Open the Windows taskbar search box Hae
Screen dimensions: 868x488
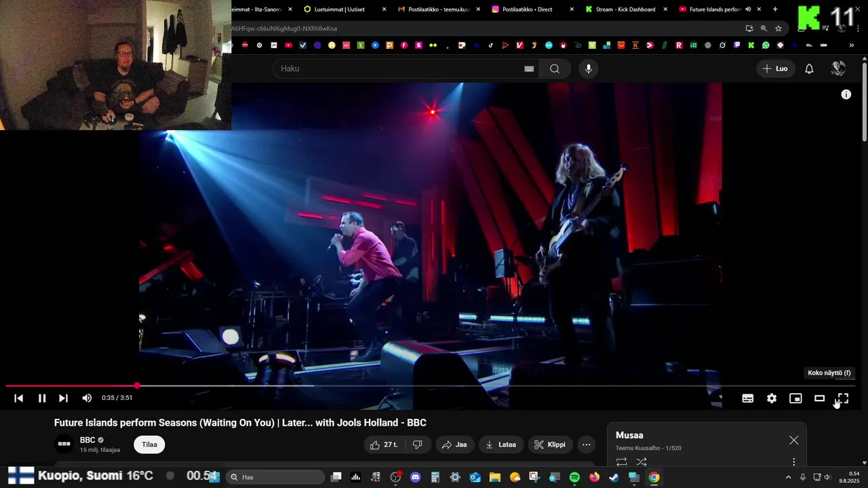[275, 477]
